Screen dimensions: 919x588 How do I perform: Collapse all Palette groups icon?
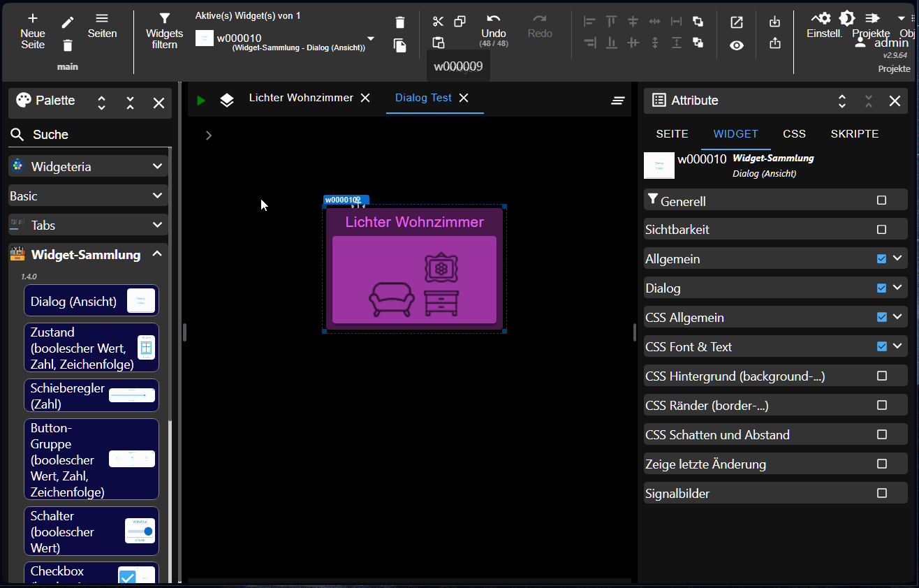(131, 103)
